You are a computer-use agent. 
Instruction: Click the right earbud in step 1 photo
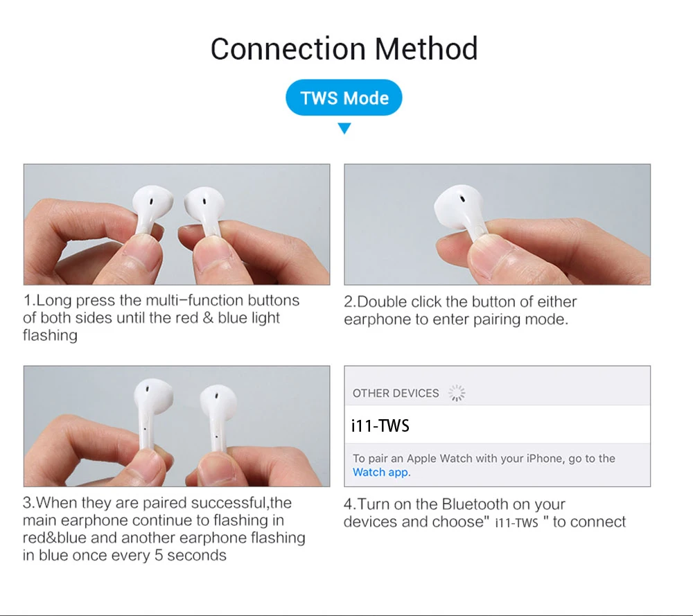(x=204, y=211)
